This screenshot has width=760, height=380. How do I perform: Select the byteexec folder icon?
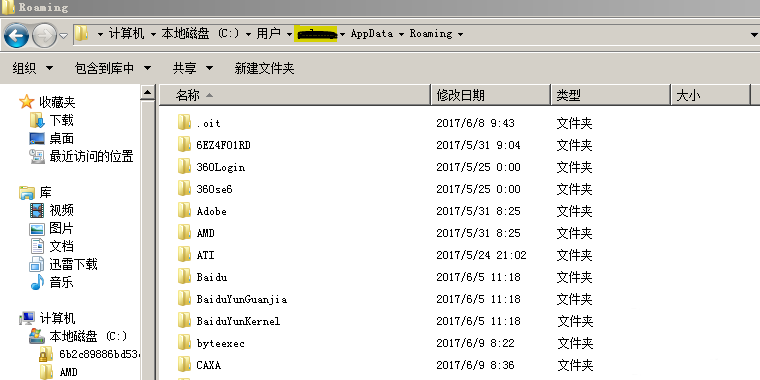[x=184, y=343]
